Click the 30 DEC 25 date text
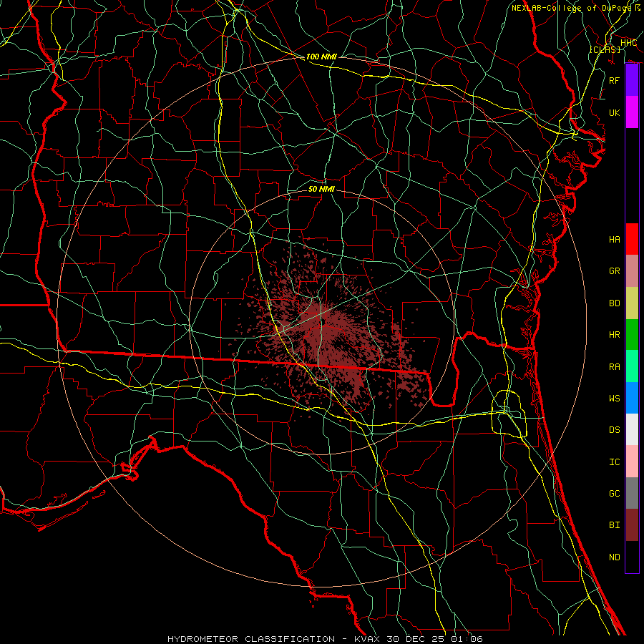Viewport: 644px width, 644px height. [x=417, y=639]
